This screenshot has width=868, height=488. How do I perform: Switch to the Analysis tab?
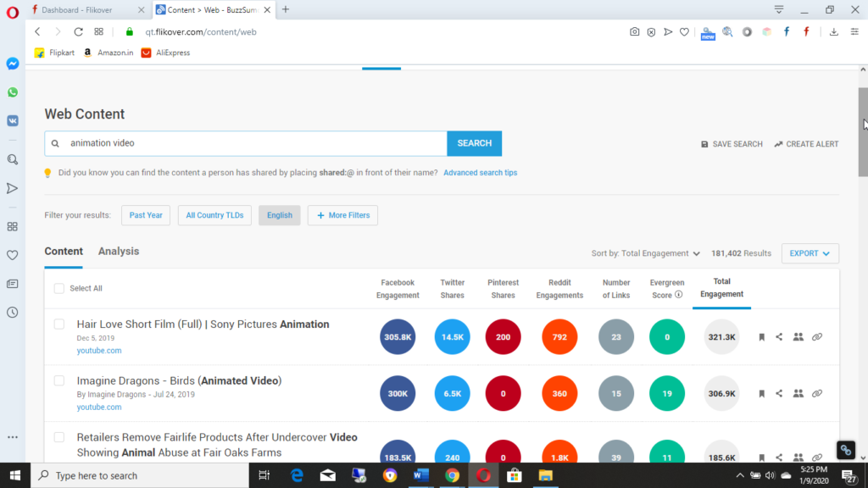[x=119, y=251]
